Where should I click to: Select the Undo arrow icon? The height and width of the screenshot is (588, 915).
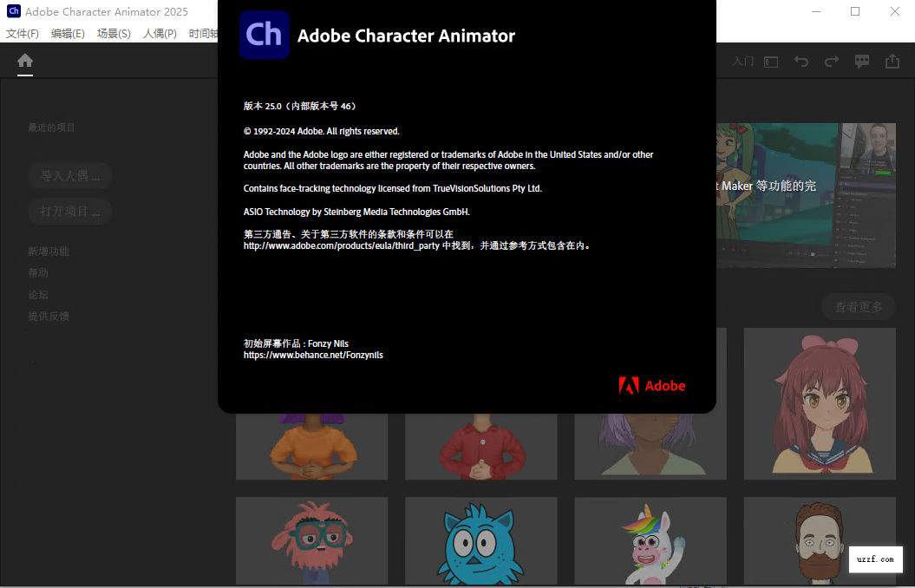point(801,62)
